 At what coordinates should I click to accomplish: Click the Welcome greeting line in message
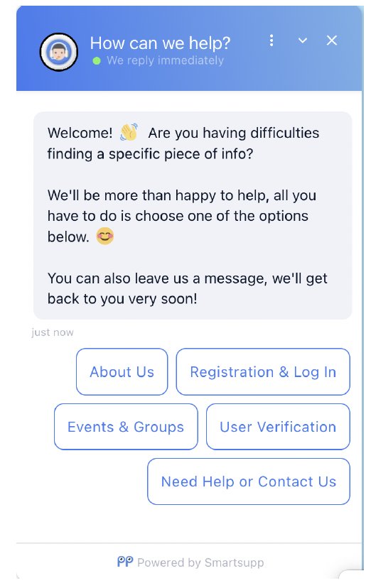[183, 143]
